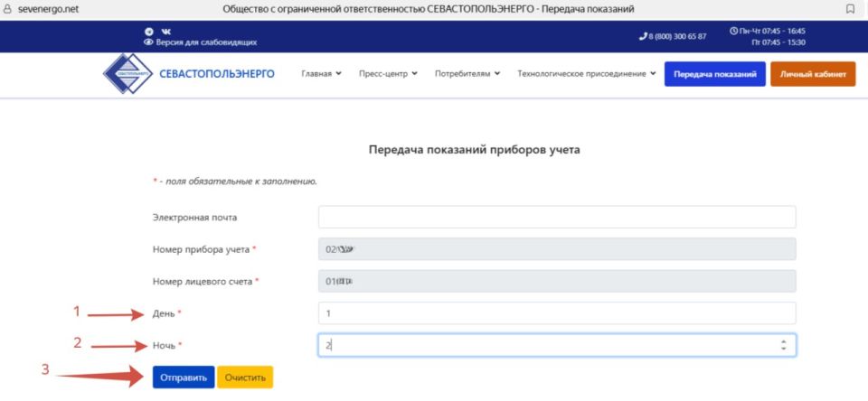Image resolution: width=868 pixels, height=401 pixels.
Task: Expand the Пресс-центр dropdown menu
Action: (x=387, y=74)
